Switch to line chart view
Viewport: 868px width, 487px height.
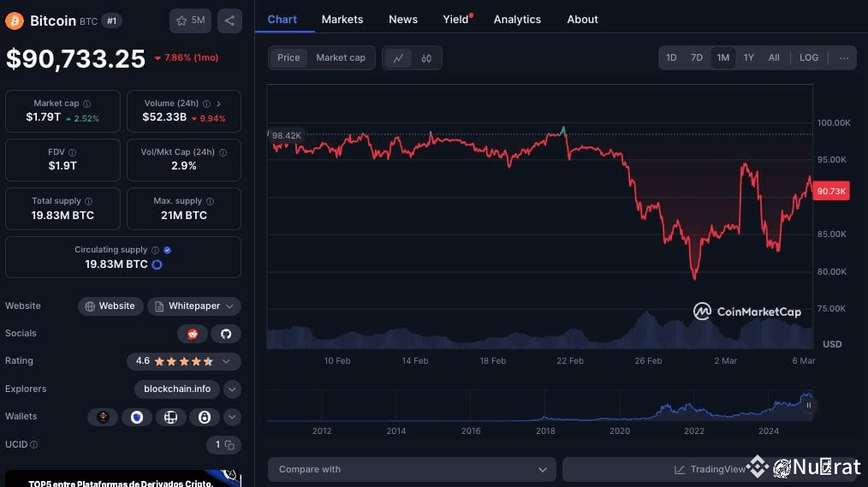pos(398,58)
